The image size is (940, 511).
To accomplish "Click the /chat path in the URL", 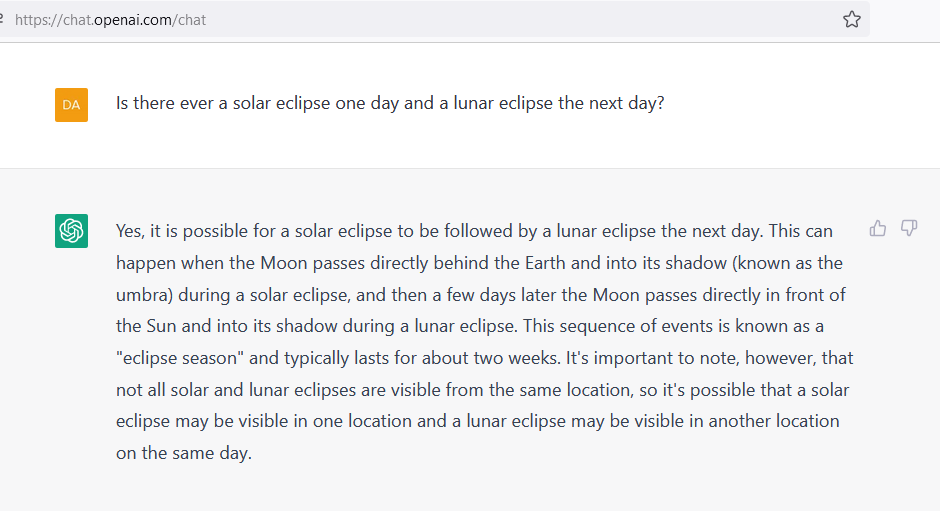I will click(190, 20).
